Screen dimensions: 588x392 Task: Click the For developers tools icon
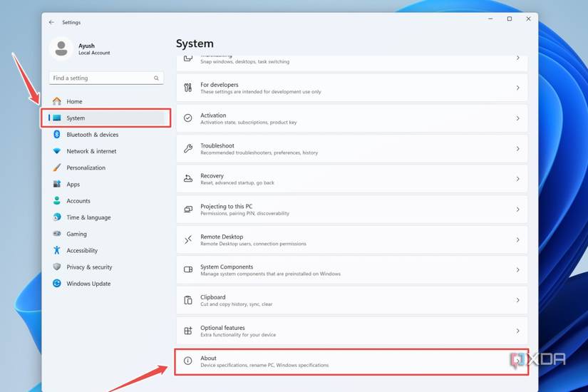188,88
